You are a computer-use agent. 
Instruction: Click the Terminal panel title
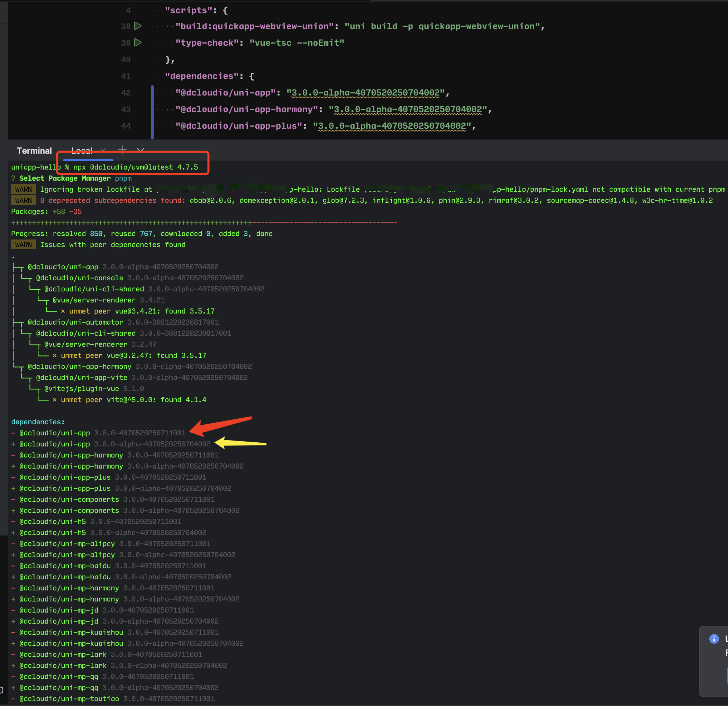(x=34, y=151)
